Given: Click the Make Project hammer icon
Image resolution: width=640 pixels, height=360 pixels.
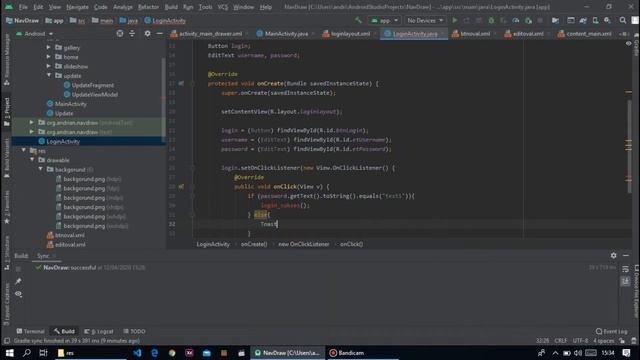Looking at the screenshot, I should (x=358, y=20).
